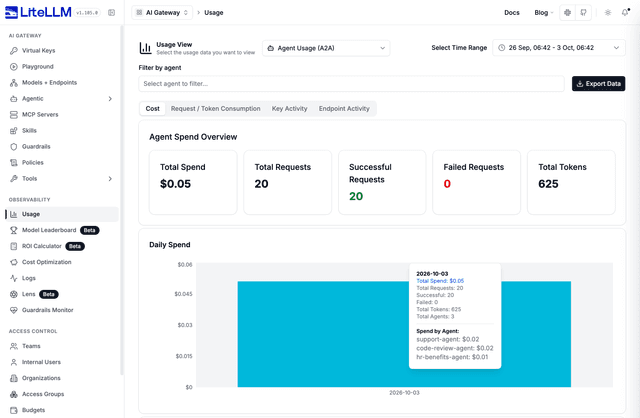Open the notifications bell
The height and width of the screenshot is (418, 640).
tap(625, 12)
